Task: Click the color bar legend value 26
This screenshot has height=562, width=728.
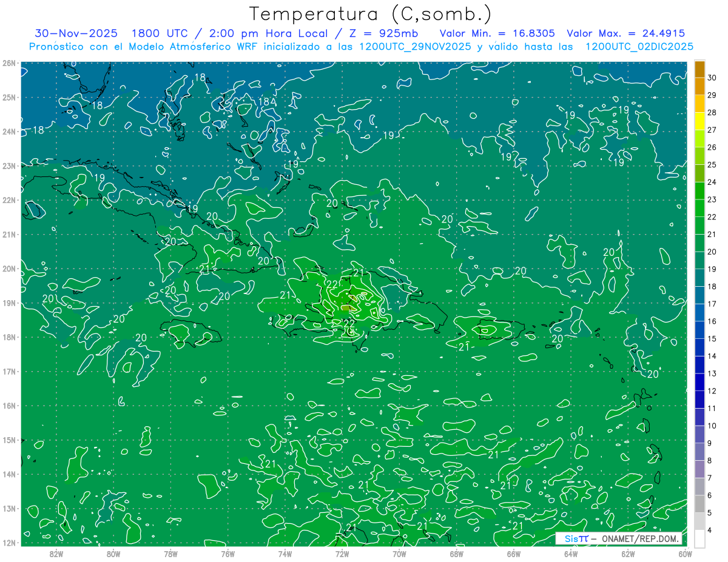Action: coord(711,147)
